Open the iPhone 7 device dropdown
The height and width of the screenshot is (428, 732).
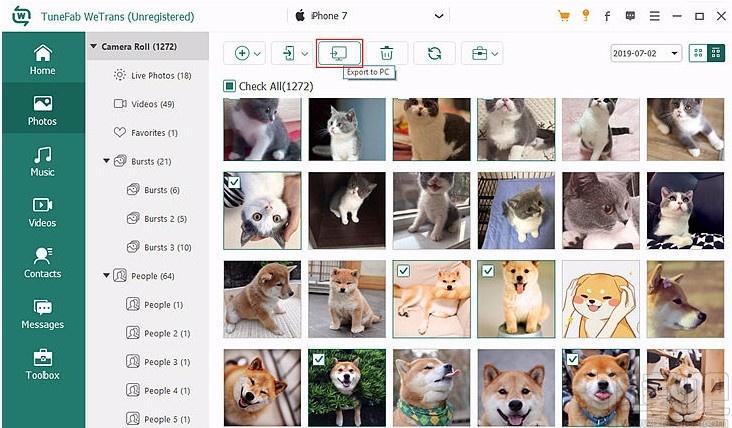coord(369,16)
